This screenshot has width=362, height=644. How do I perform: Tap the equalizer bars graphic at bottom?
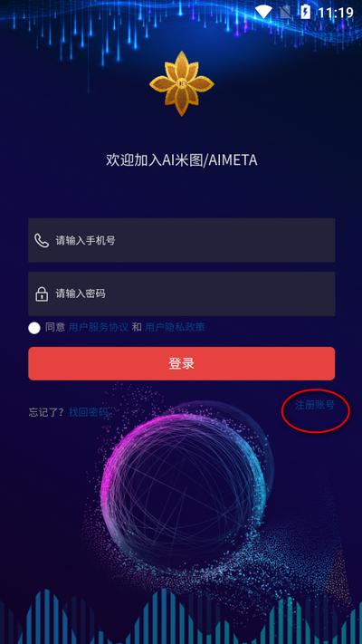tap(181, 616)
